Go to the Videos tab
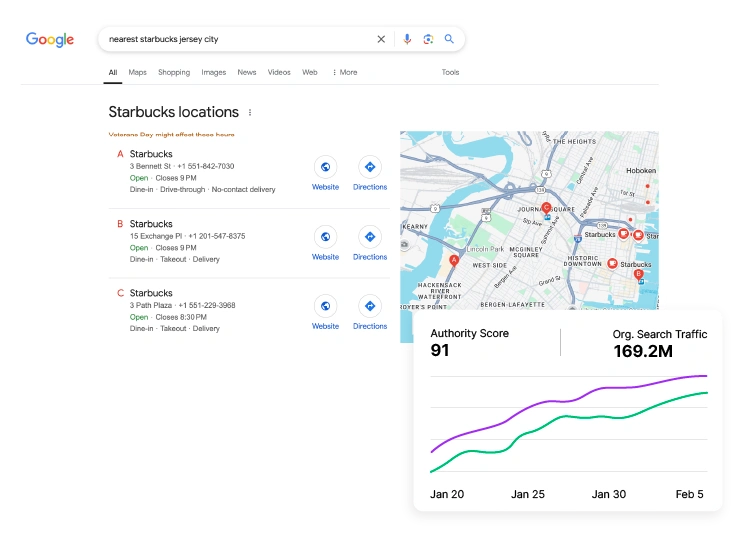 [x=279, y=72]
